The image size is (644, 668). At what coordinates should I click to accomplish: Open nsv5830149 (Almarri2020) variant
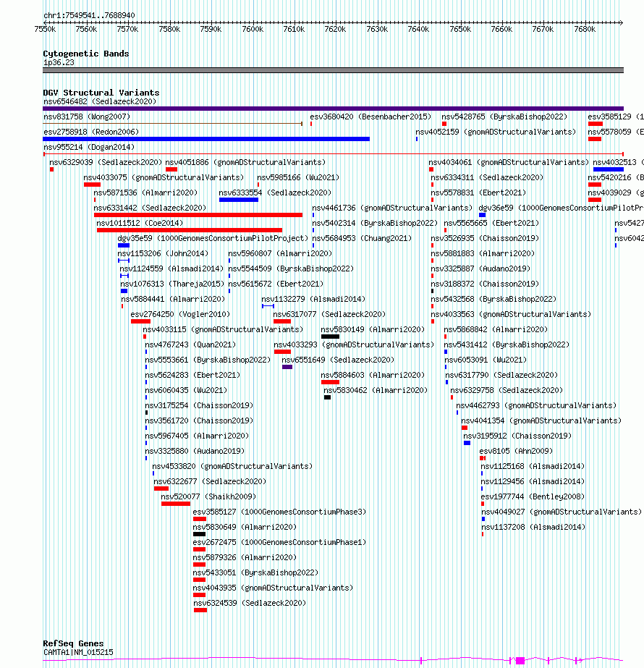coord(373,330)
